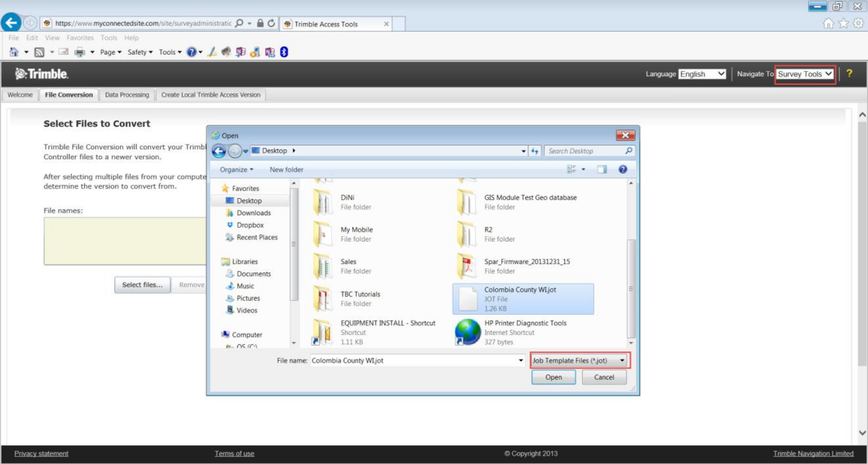The width and height of the screenshot is (868, 464).
Task: Click the change view icon in dialog
Action: coord(572,169)
